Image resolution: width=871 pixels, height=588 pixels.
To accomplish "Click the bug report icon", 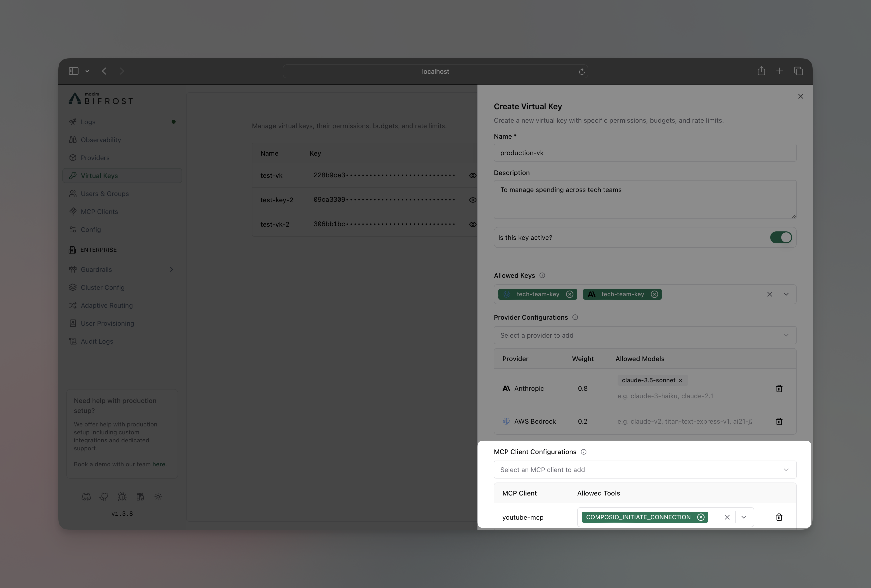I will (x=122, y=496).
